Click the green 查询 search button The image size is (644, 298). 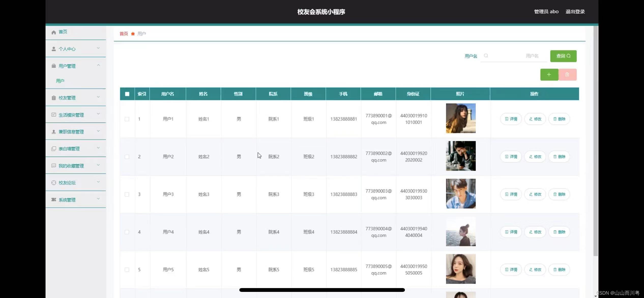pyautogui.click(x=563, y=56)
